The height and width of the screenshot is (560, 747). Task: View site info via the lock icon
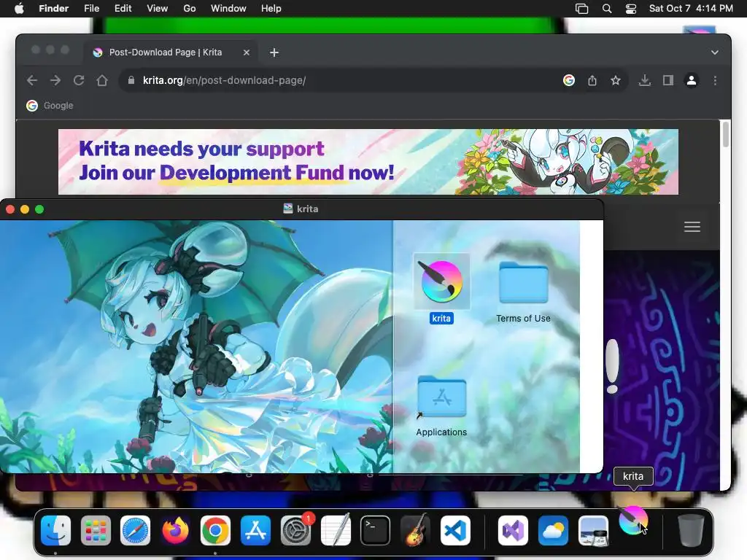pos(131,80)
